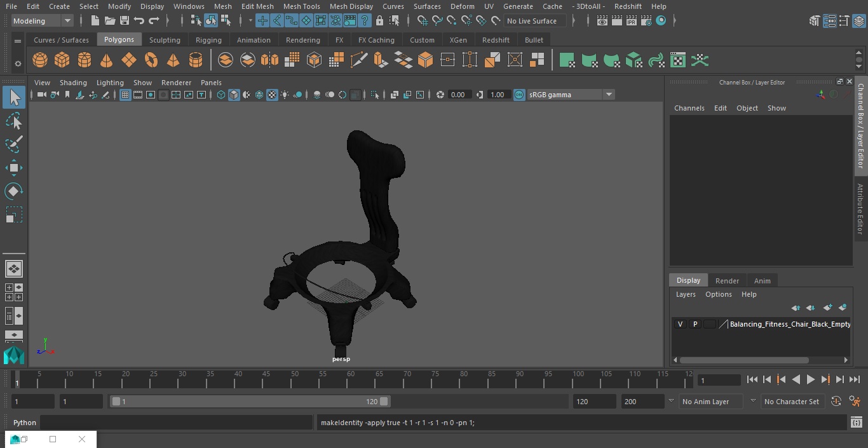Go to the start of playback range
This screenshot has width=868, height=448.
752,380
